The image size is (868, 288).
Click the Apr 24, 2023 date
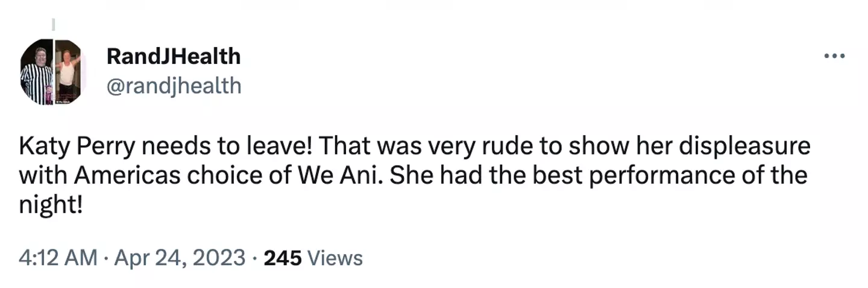(x=179, y=258)
